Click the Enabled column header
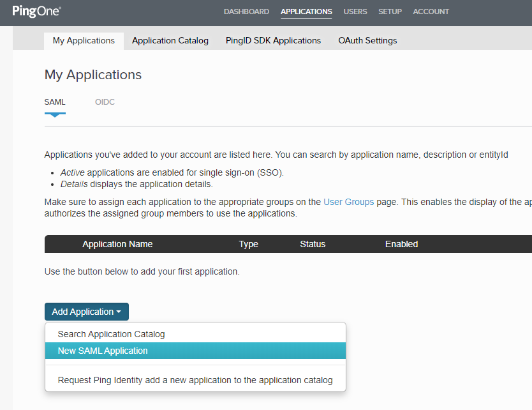The width and height of the screenshot is (532, 410). (401, 244)
